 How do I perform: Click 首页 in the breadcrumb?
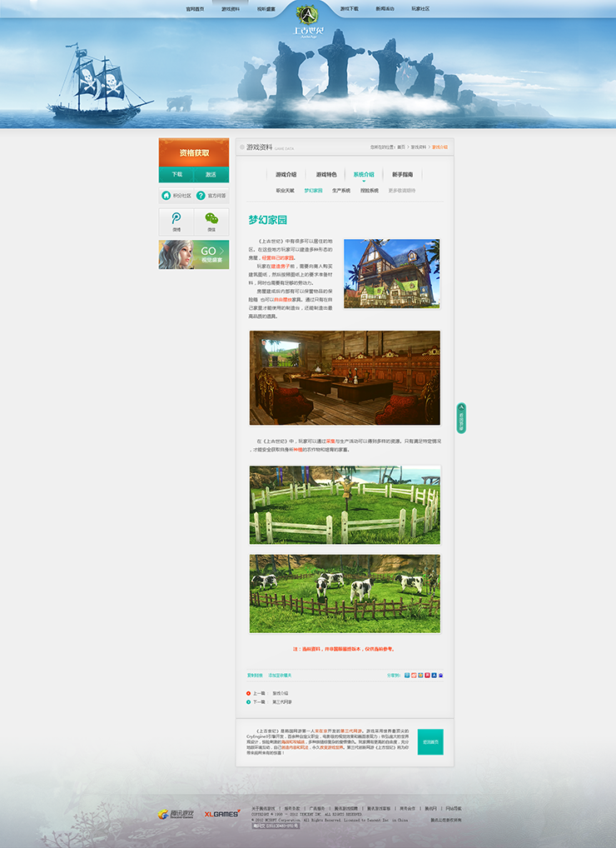[401, 147]
